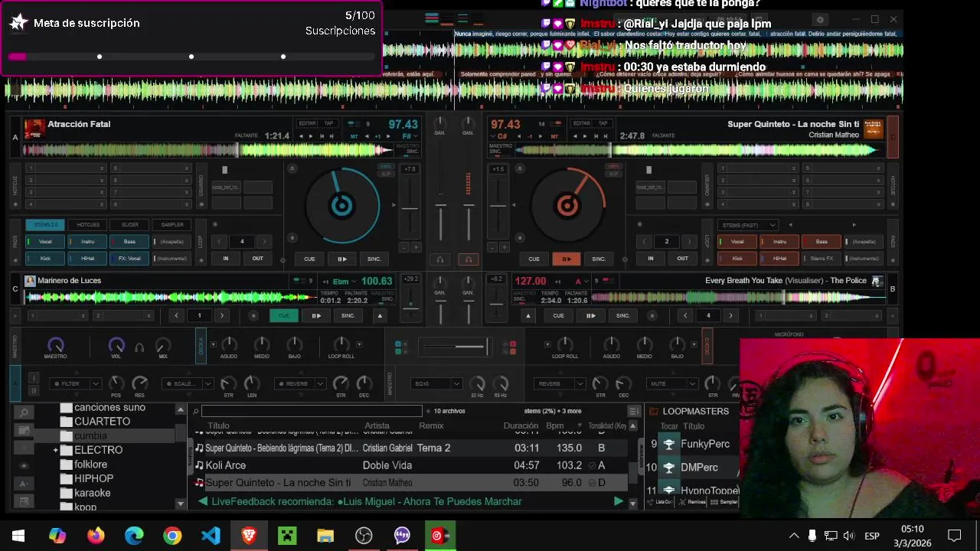
Task: Go to previous LiveFeedback recommendation arrow
Action: [203, 501]
